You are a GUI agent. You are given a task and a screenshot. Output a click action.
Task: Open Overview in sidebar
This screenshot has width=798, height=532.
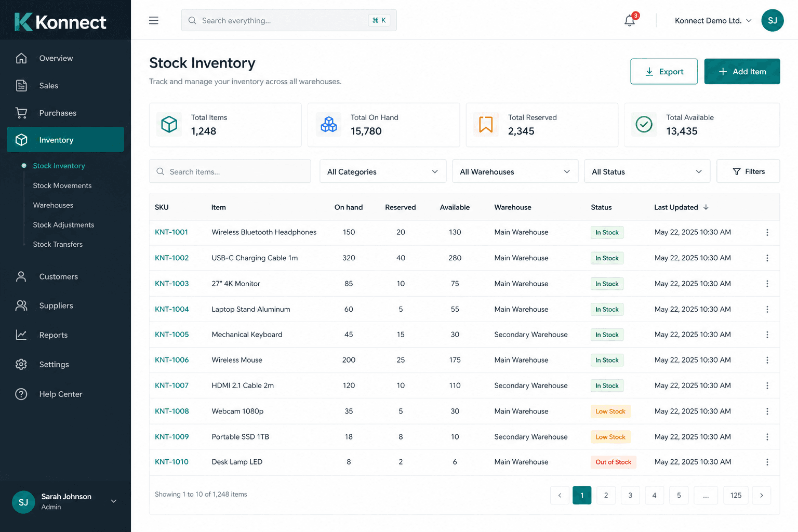click(65, 58)
